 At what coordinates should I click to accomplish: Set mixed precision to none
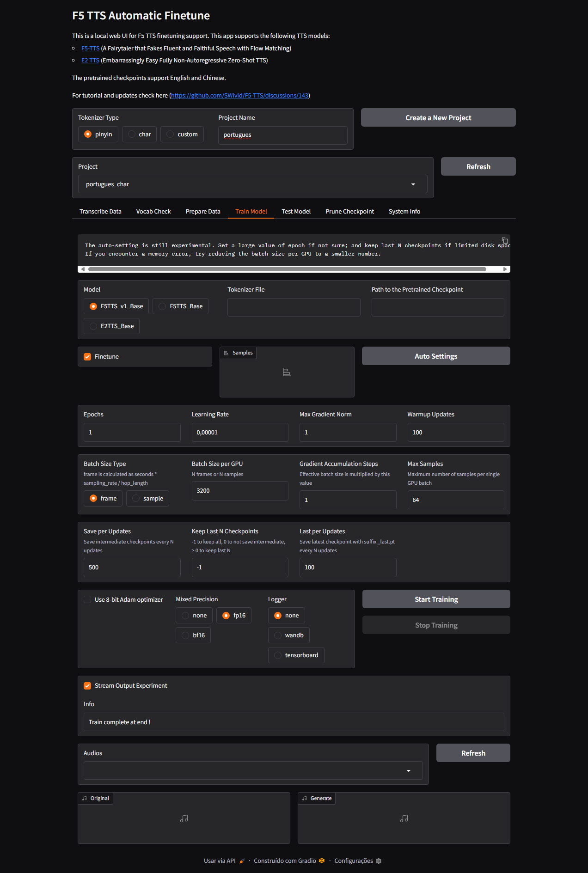click(x=194, y=615)
